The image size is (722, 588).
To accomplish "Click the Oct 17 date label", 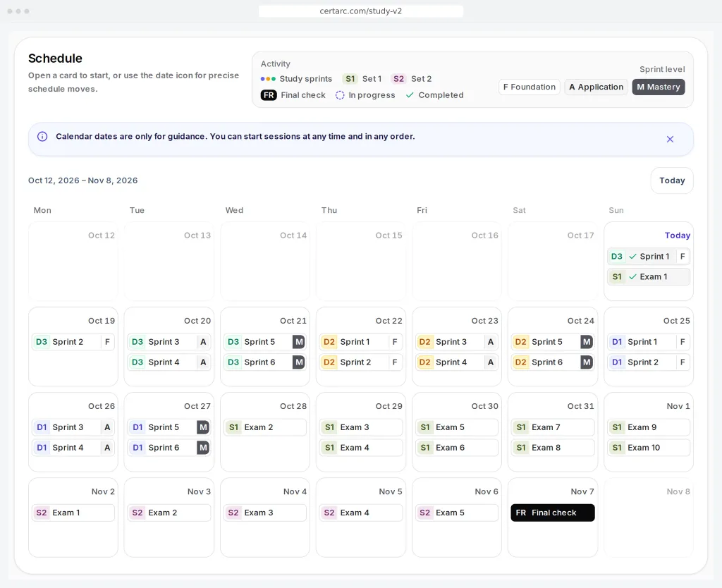I will pyautogui.click(x=581, y=235).
